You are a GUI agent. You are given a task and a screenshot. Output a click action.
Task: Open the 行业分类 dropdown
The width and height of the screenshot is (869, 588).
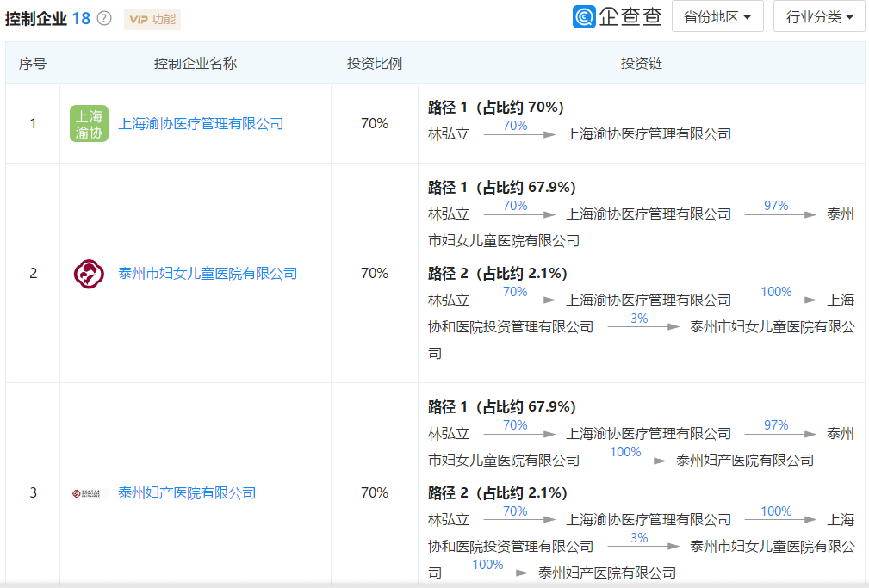click(819, 16)
